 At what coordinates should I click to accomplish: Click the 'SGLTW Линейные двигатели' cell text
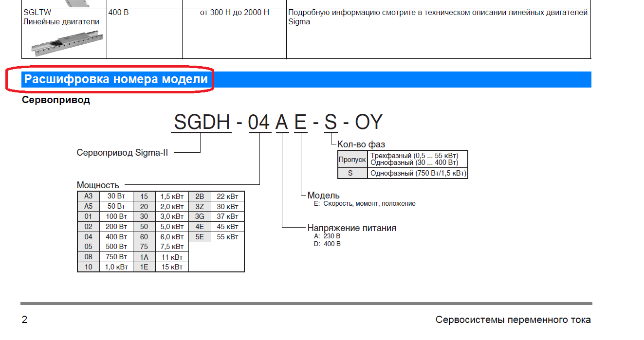point(61,17)
